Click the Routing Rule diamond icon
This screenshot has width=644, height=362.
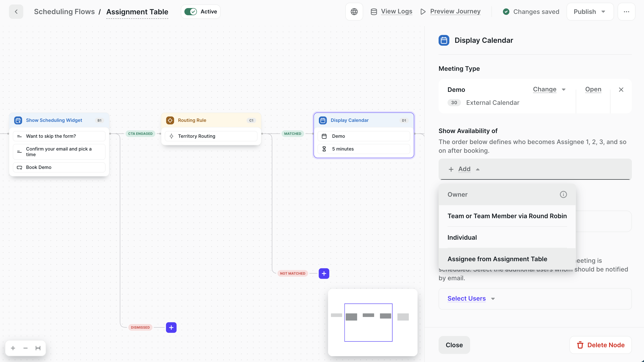coord(170,120)
